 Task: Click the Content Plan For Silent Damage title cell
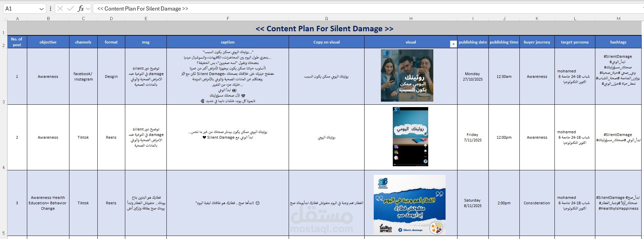324,29
